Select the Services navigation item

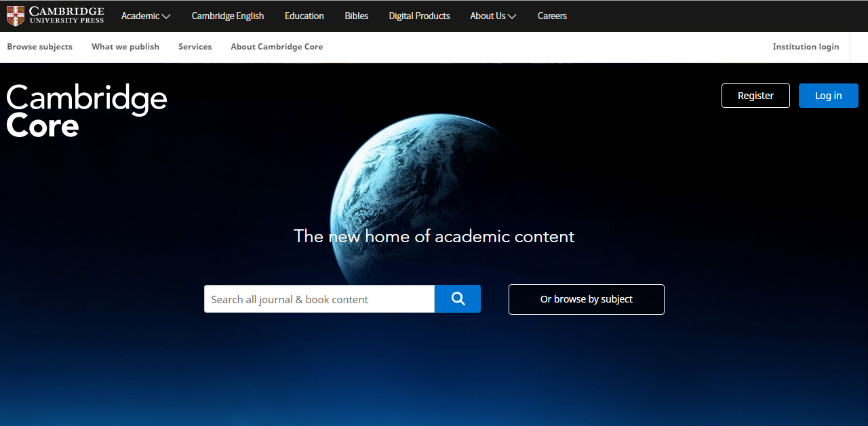tap(195, 47)
